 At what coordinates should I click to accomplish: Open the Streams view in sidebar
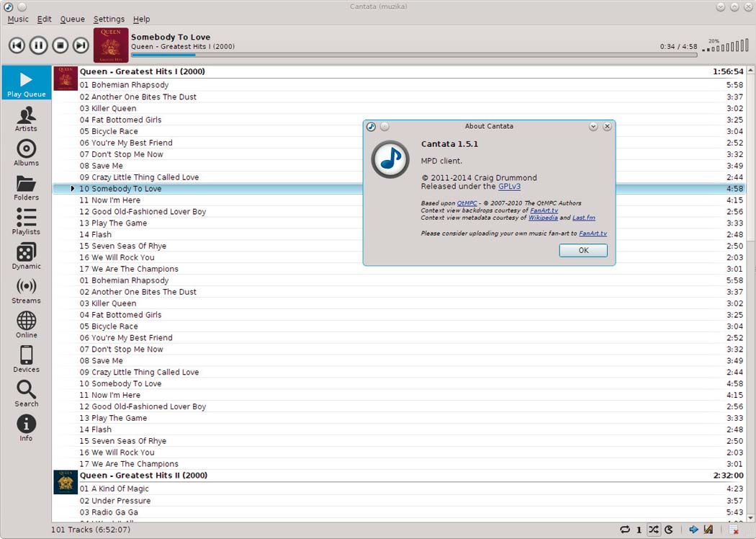[26, 290]
